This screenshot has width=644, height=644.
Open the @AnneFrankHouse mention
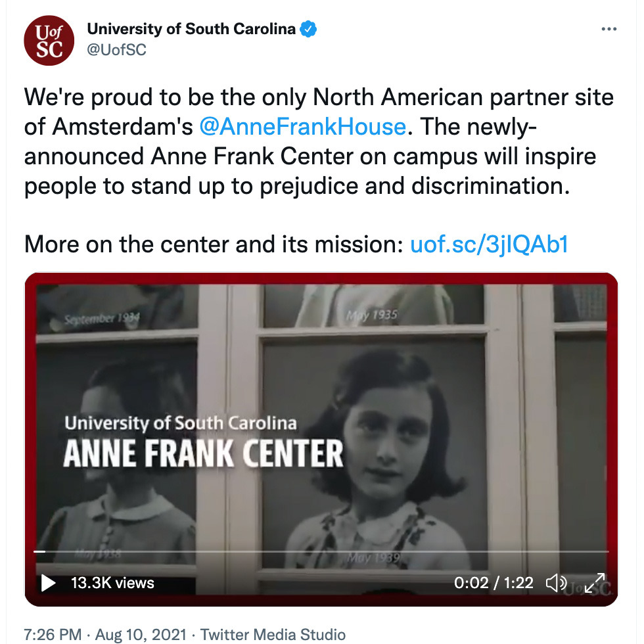pyautogui.click(x=302, y=126)
